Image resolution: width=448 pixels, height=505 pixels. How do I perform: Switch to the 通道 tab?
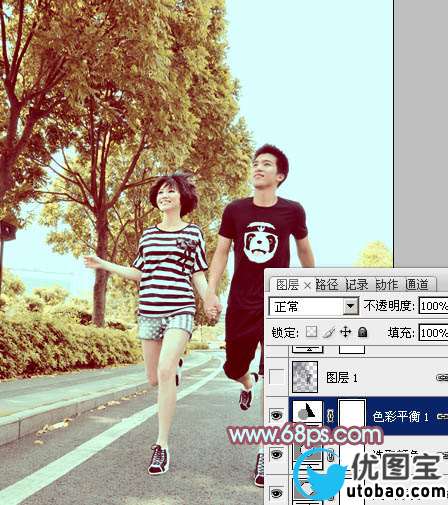pos(417,284)
